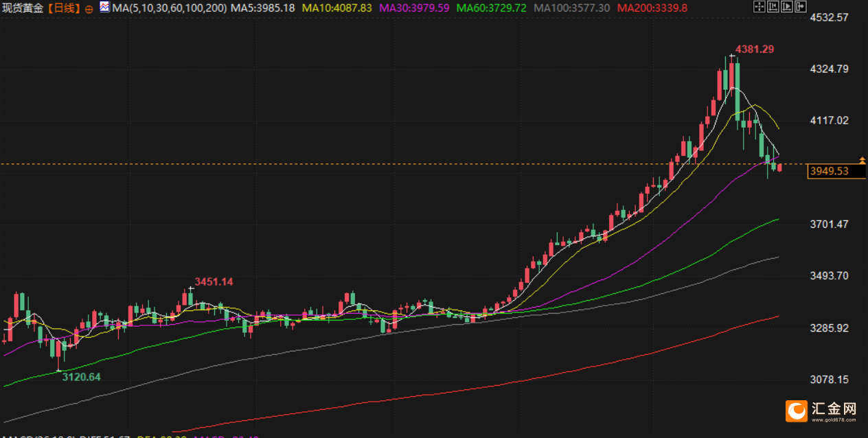Click the red MA200:3339.8 value

point(652,8)
